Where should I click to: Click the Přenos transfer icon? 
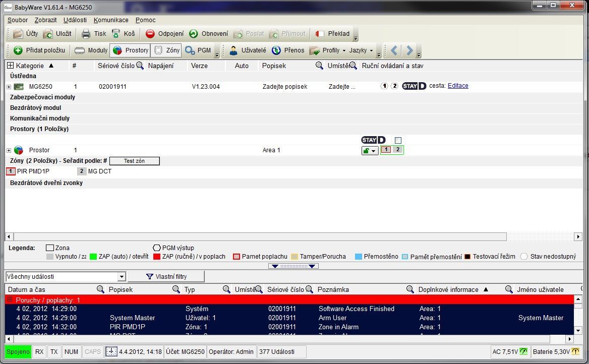tap(276, 50)
